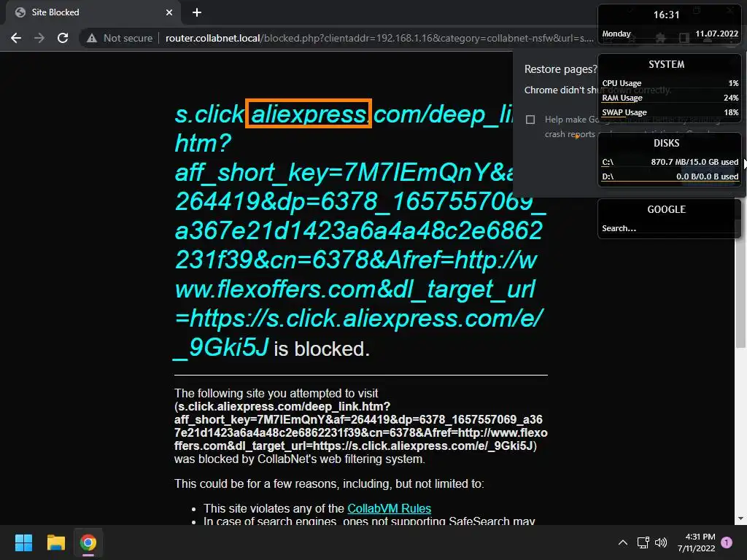Image resolution: width=747 pixels, height=560 pixels.
Task: Click the CPU Usage widget row
Action: pyautogui.click(x=670, y=83)
